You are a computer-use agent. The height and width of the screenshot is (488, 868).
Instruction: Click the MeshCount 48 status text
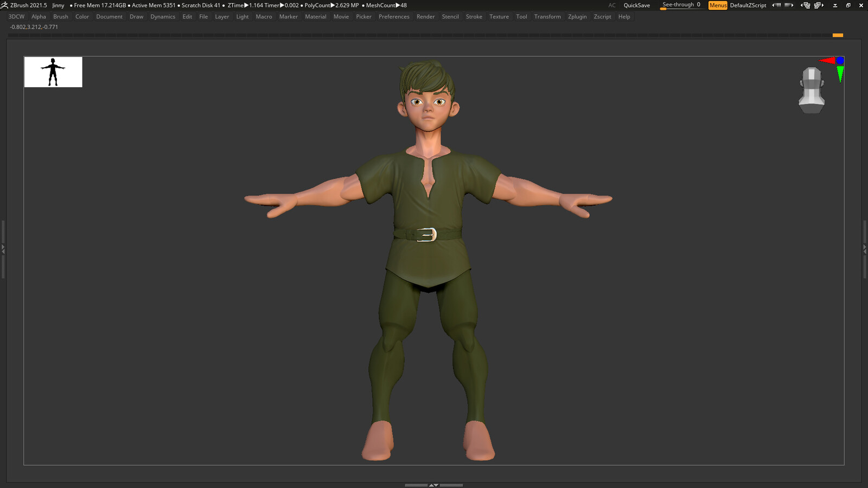pos(386,5)
